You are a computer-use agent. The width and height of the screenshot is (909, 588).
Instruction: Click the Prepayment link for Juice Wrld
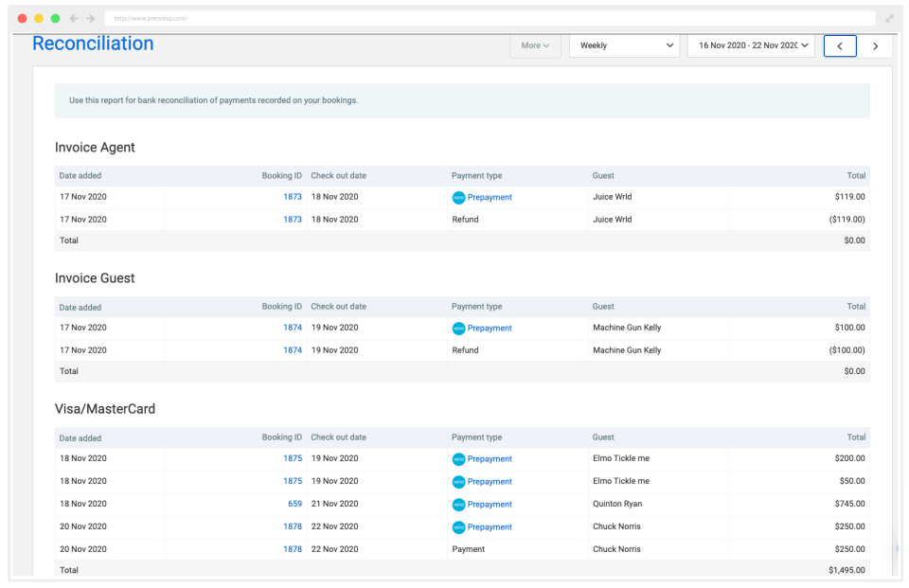point(490,198)
